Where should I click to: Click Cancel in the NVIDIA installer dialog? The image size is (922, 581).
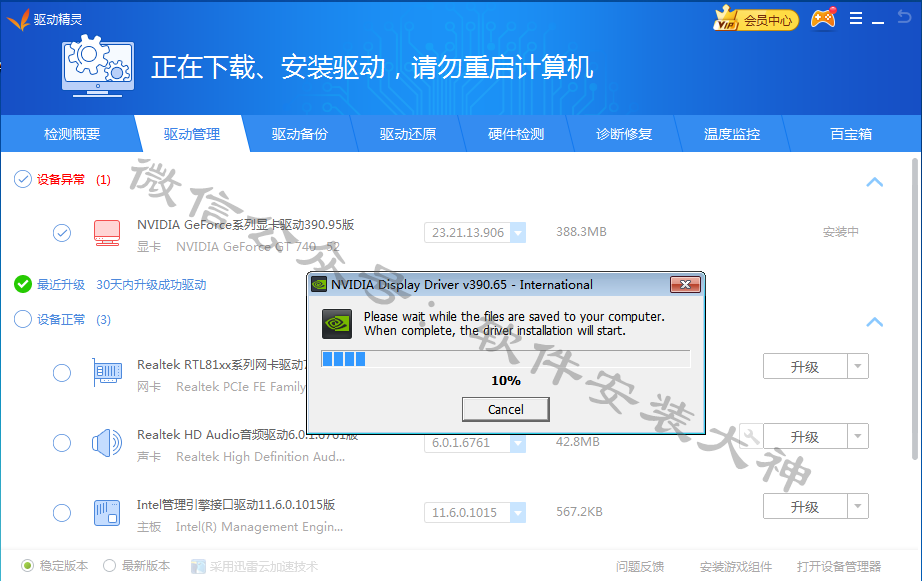click(506, 409)
